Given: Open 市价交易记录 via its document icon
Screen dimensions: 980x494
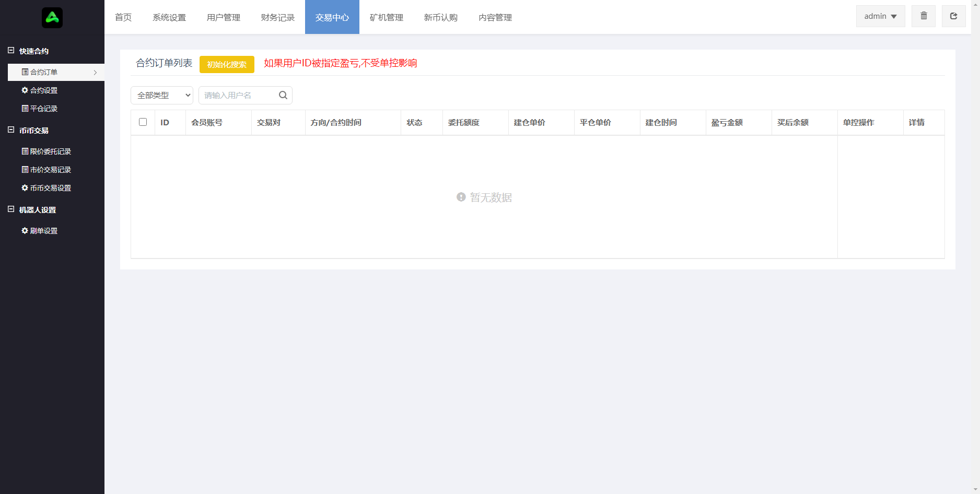Looking at the screenshot, I should point(24,169).
